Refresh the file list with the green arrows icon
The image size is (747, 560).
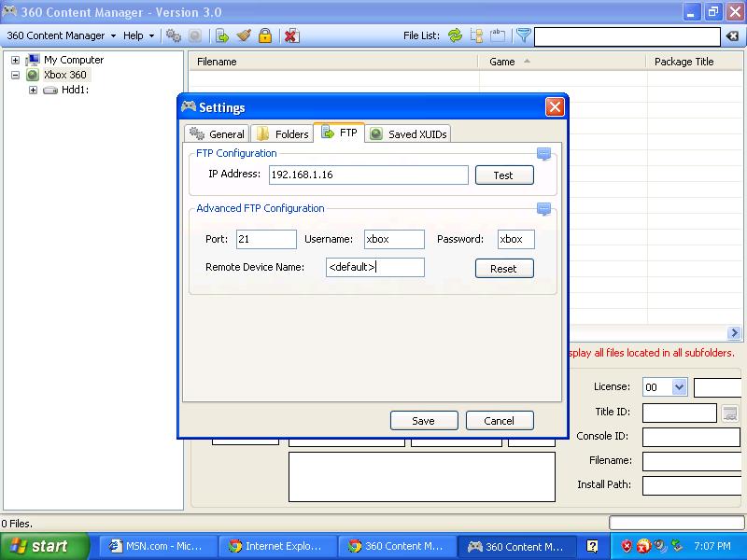[455, 35]
